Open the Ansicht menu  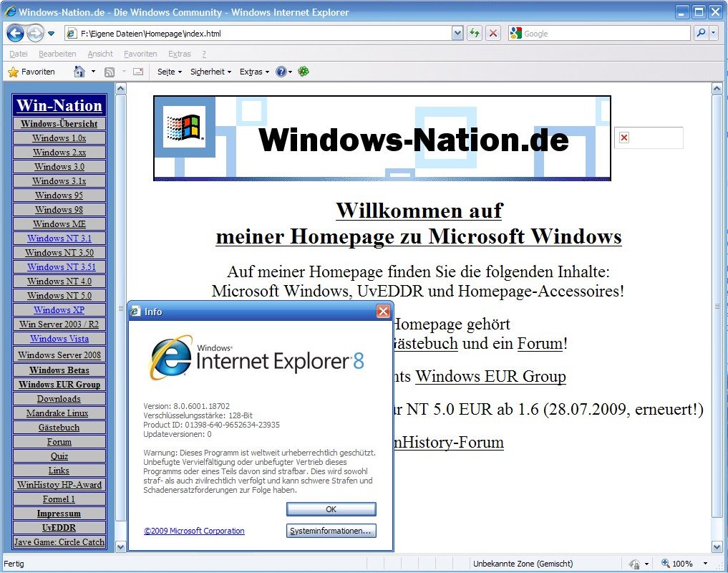coord(100,54)
